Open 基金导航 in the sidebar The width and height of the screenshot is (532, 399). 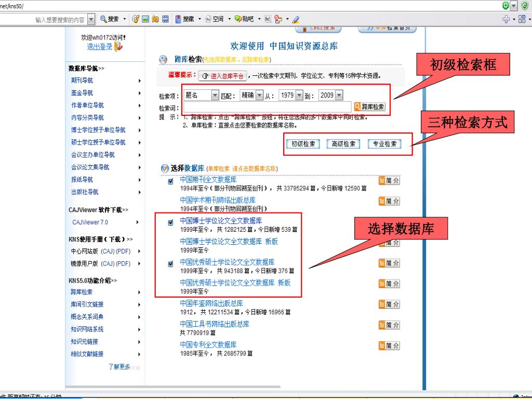[82, 93]
